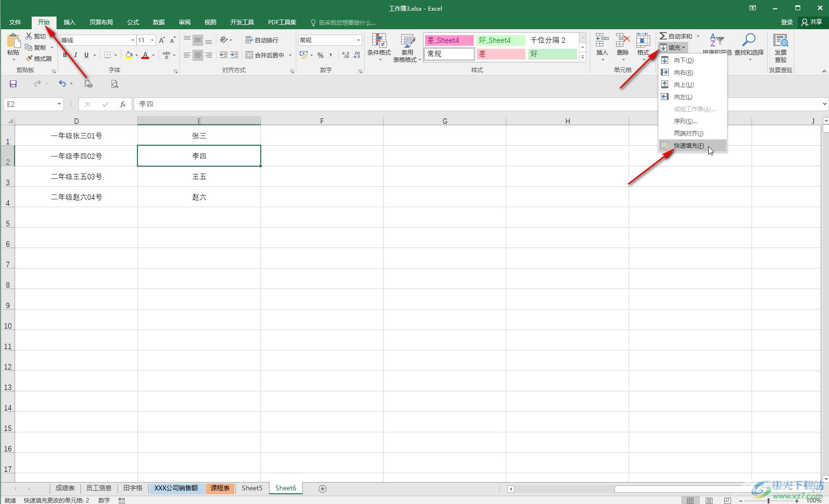
Task: Expand the Name Box dropdown
Action: [59, 104]
